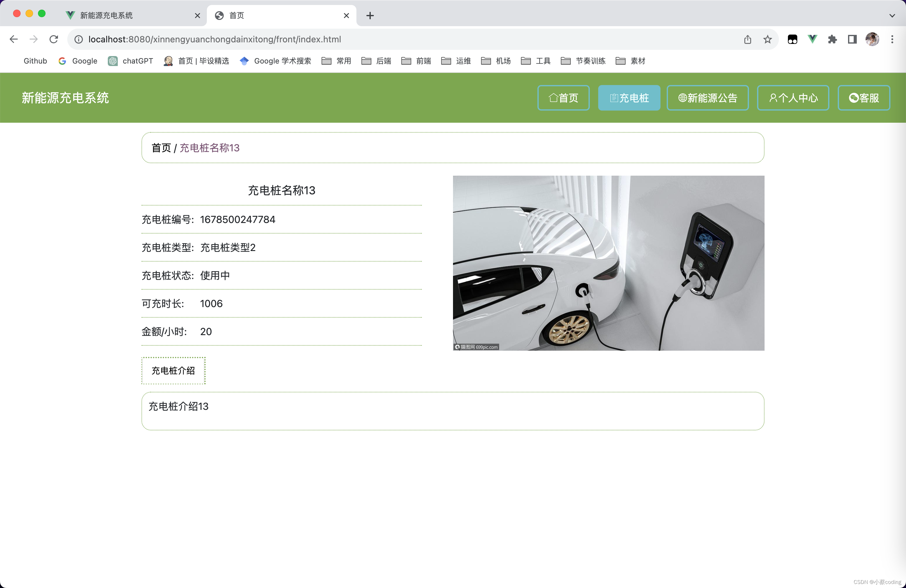
Task: Bookmark this page with the star icon
Action: tap(767, 39)
